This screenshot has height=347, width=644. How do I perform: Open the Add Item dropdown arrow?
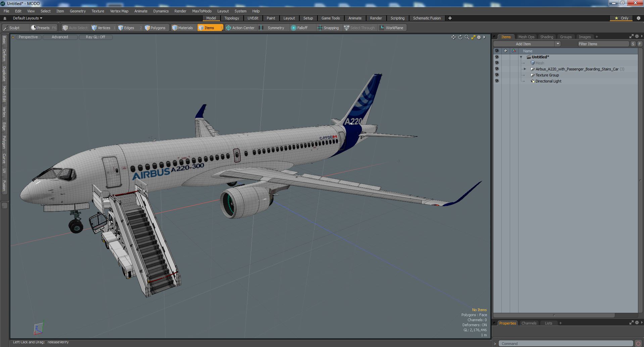tap(558, 44)
